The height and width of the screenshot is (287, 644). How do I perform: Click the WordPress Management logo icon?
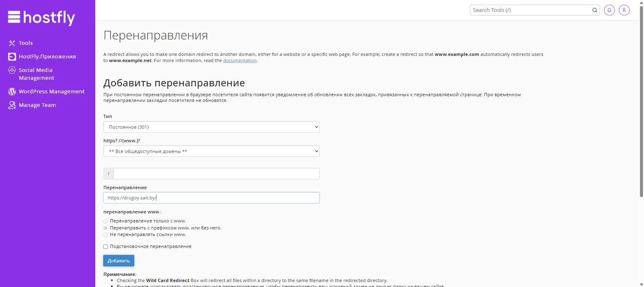(x=12, y=91)
